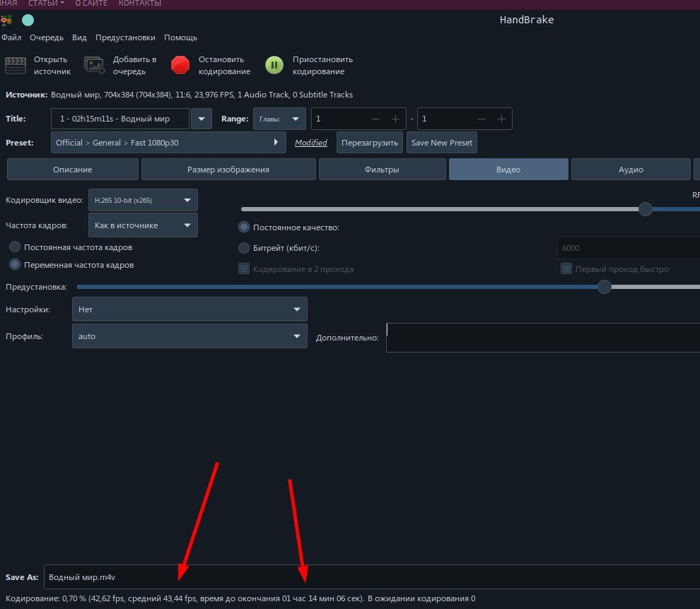Click Добавить в очередь toolbar label
Image resolution: width=700 pixels, height=609 pixels.
click(x=134, y=65)
